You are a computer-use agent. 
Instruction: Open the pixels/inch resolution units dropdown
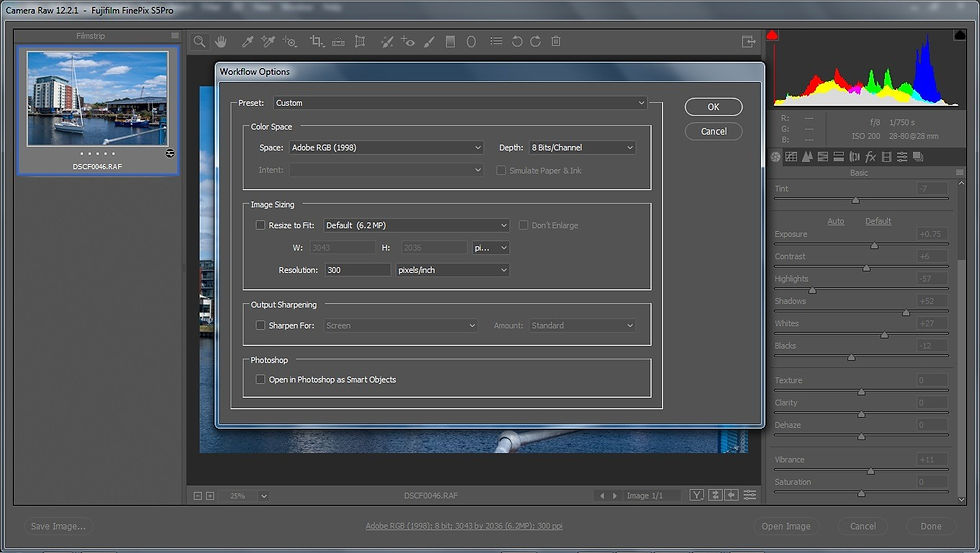452,270
